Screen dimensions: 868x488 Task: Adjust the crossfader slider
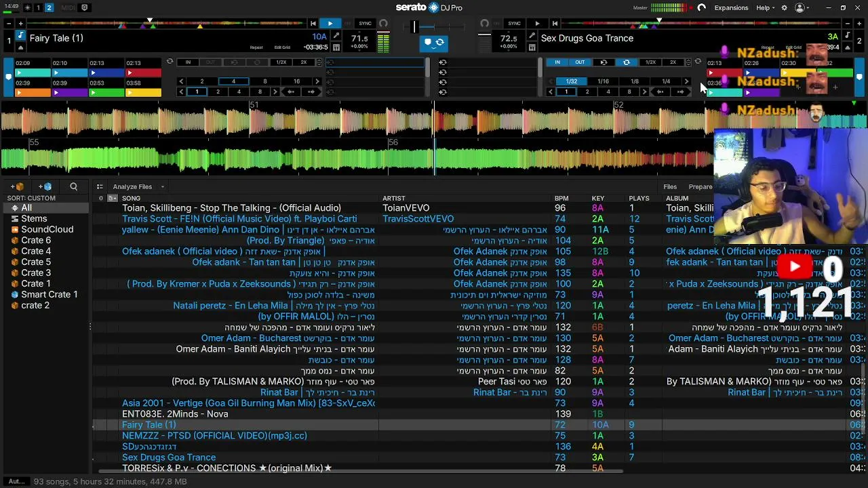coord(414,26)
